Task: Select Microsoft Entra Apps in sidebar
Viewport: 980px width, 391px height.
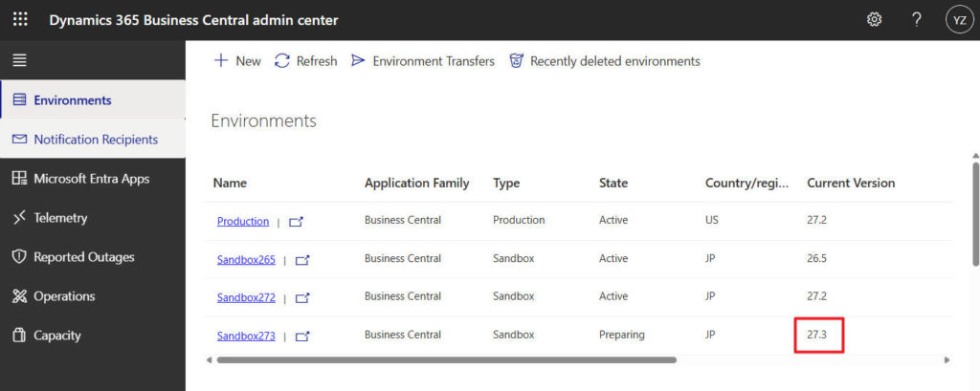Action: [91, 179]
